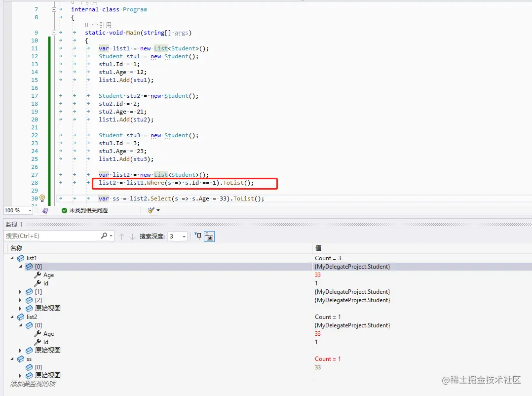
Task: Click the list2 object cube icon
Action: click(x=21, y=317)
